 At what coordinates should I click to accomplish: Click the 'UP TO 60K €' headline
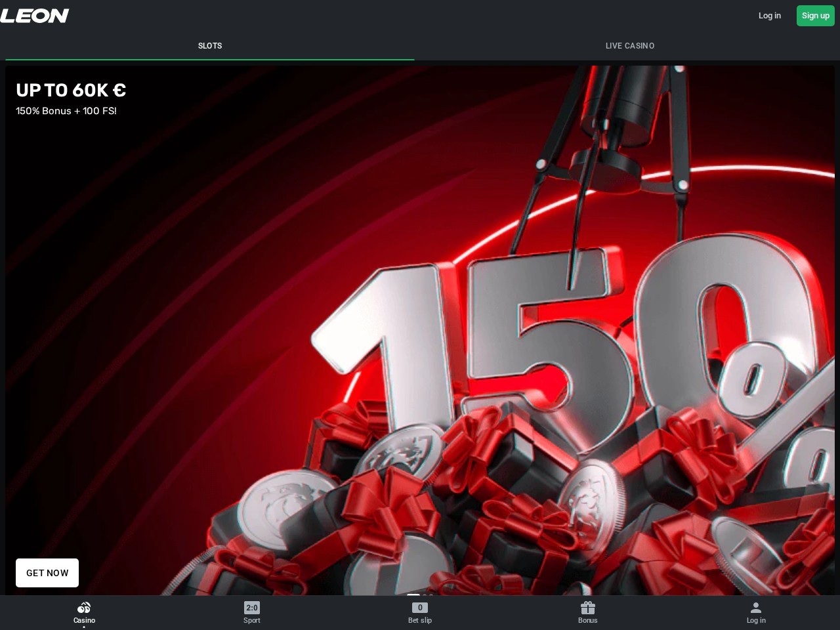(x=71, y=90)
